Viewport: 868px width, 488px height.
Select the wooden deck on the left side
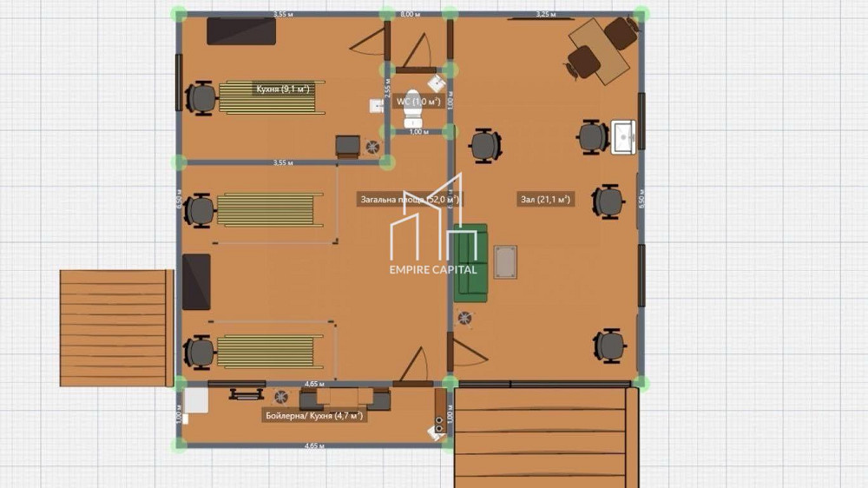pyautogui.click(x=116, y=327)
